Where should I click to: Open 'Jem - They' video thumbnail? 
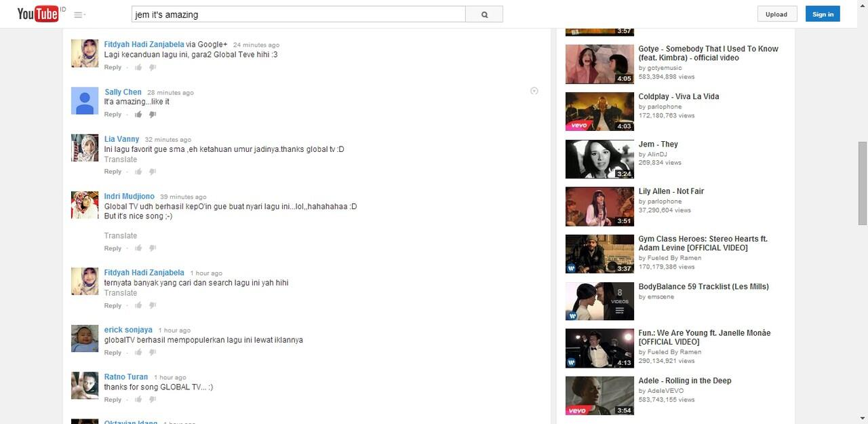pyautogui.click(x=599, y=159)
